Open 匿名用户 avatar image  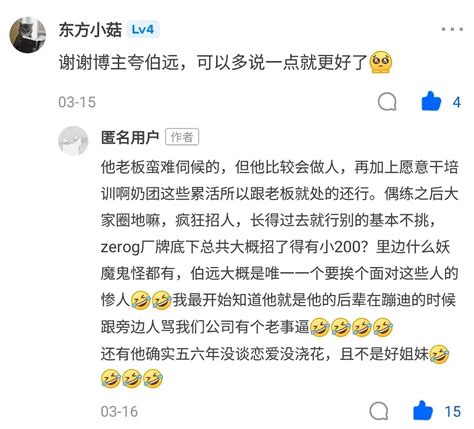[73, 141]
